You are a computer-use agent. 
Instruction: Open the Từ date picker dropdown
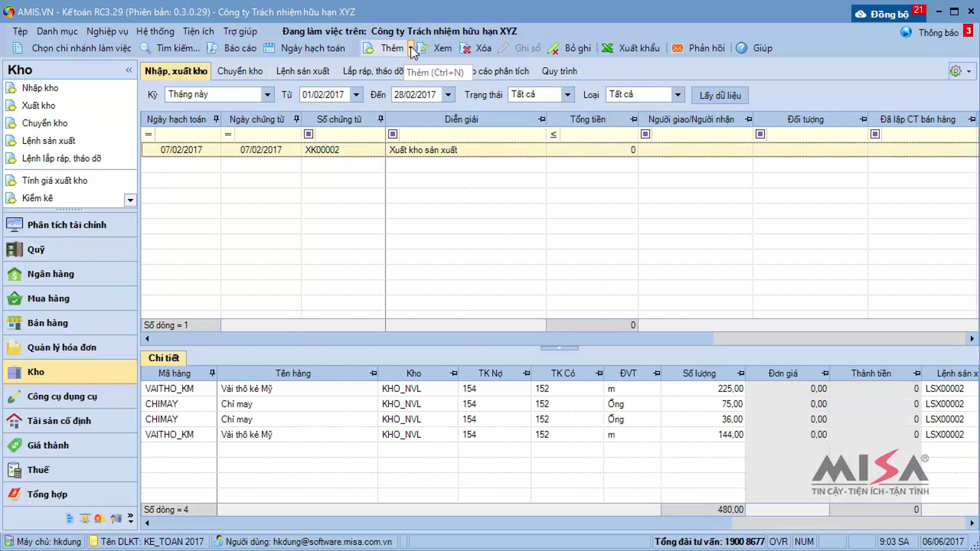click(356, 95)
